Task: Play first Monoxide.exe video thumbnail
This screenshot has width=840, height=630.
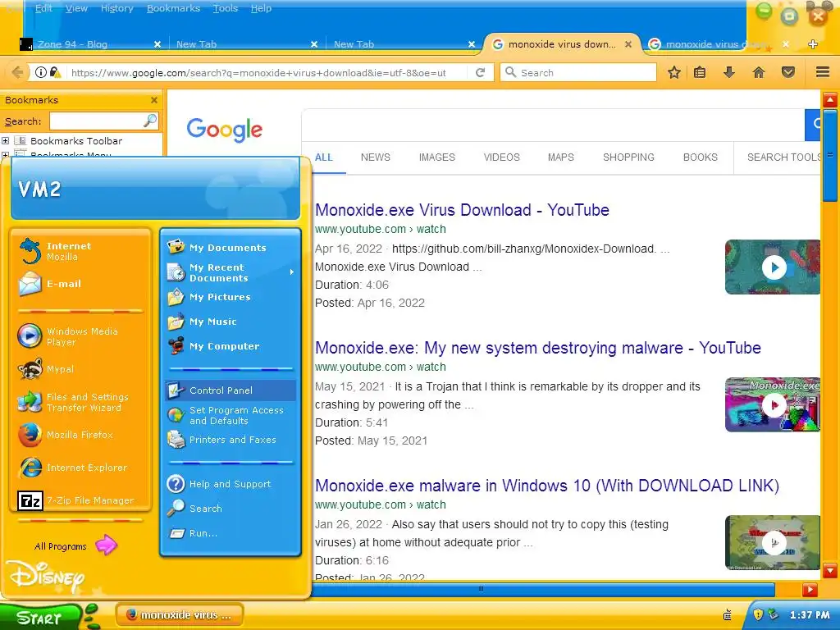Action: [x=773, y=267]
